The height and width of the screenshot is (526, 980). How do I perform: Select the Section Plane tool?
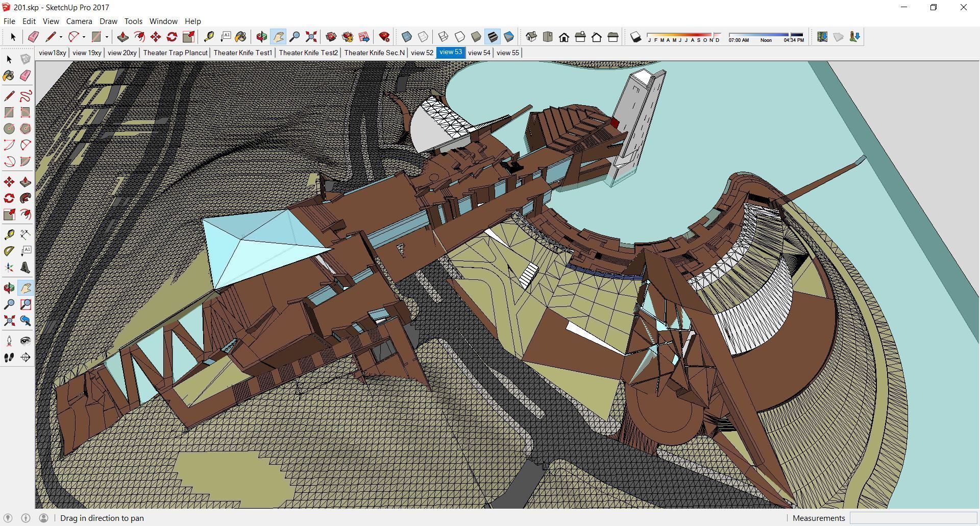click(x=26, y=357)
